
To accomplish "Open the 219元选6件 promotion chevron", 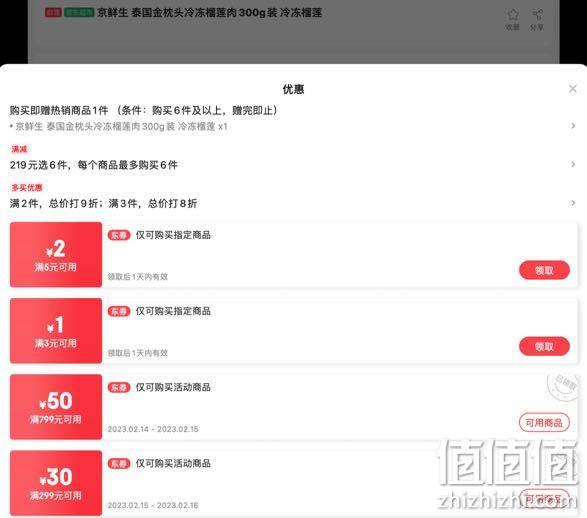I will pyautogui.click(x=573, y=164).
